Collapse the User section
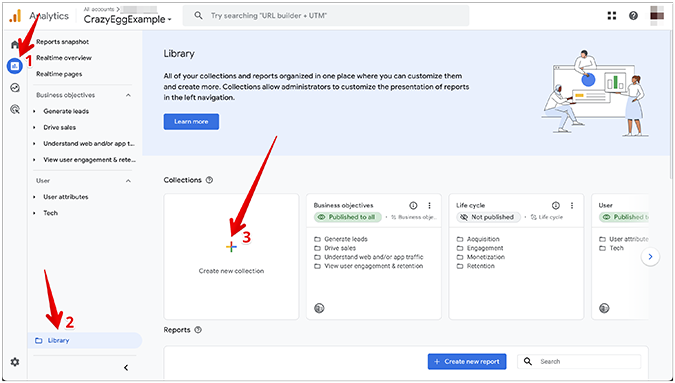Screen dimensions: 675x383 [128, 181]
